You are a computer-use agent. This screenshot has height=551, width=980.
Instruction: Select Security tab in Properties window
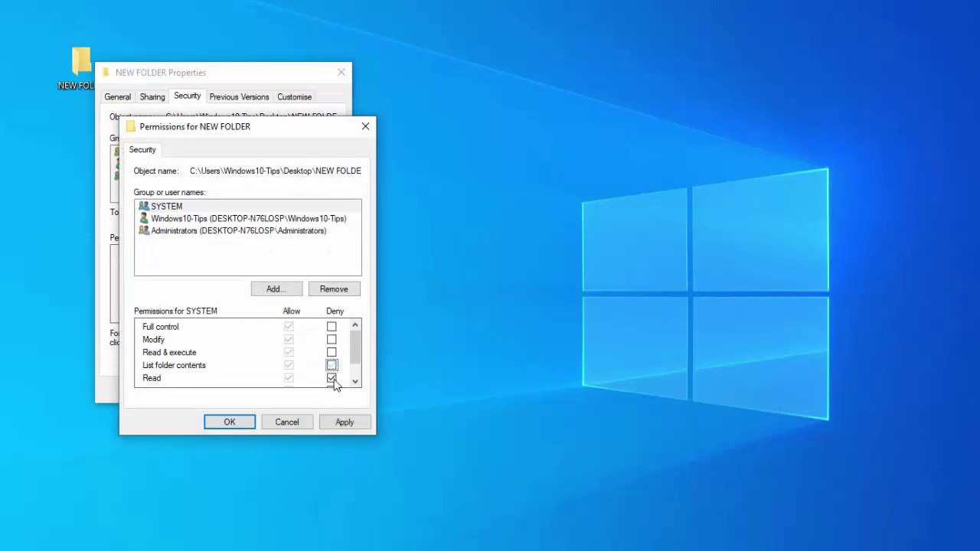[187, 96]
